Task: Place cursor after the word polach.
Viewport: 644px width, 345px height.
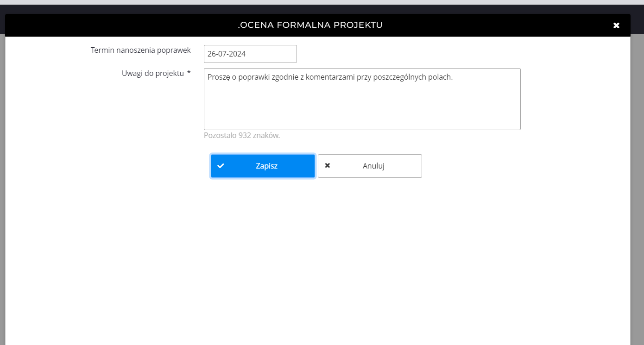Action: 452,77
